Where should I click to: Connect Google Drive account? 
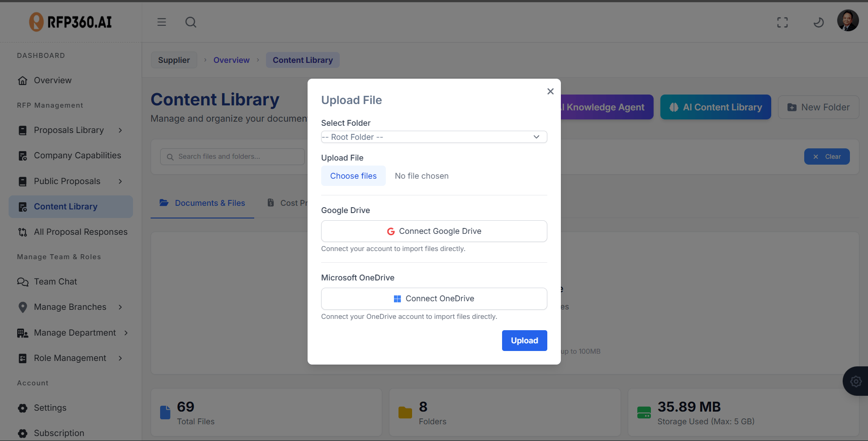click(x=434, y=231)
